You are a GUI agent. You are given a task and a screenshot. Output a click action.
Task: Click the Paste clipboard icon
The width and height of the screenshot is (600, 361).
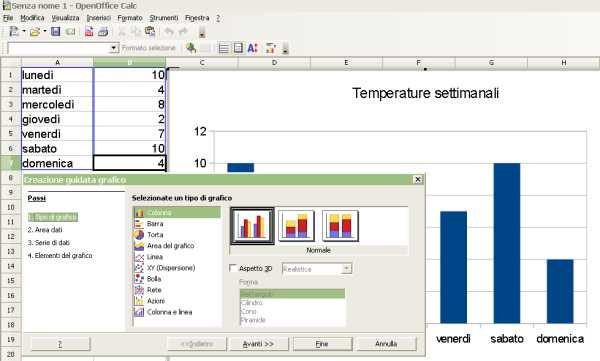click(x=150, y=31)
